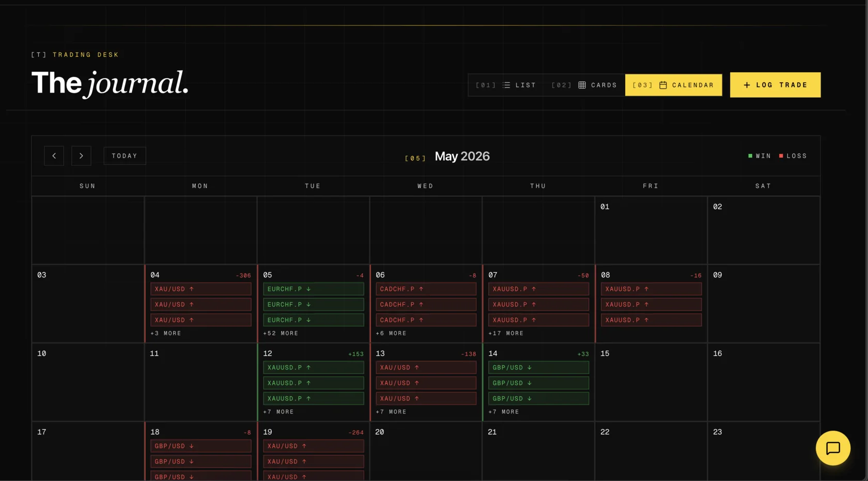Image resolution: width=868 pixels, height=481 pixels.
Task: Open first EURCHF.P trade on day 05
Action: [313, 289]
